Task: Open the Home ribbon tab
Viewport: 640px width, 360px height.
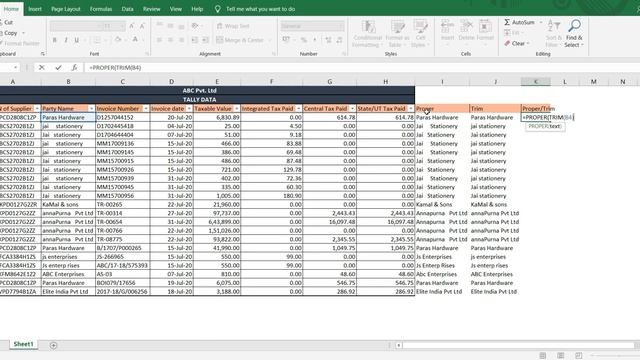Action: coord(11,9)
